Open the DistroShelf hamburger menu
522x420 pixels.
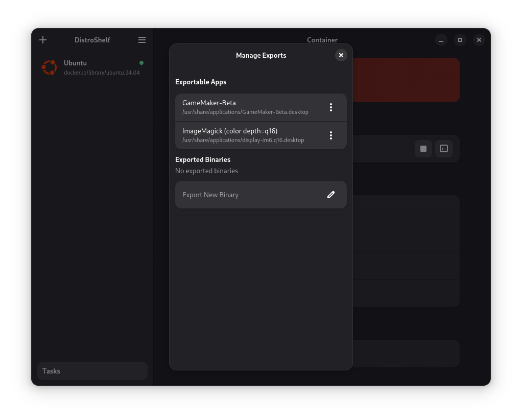pyautogui.click(x=142, y=40)
